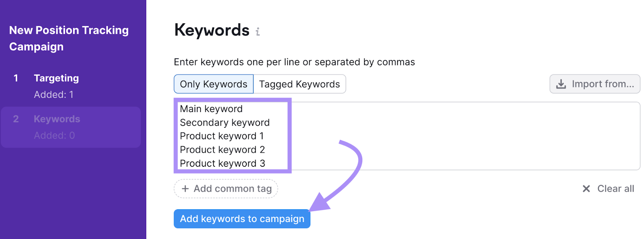
Task: Click the Add keywords to campaign button
Action: click(242, 219)
